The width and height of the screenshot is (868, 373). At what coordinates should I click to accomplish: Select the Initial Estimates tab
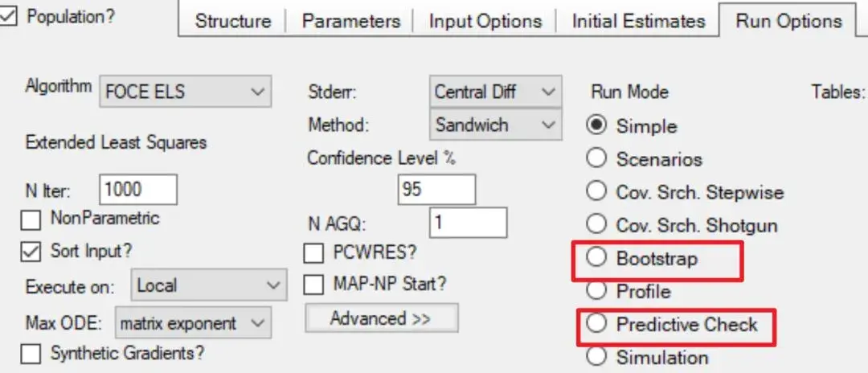638,21
